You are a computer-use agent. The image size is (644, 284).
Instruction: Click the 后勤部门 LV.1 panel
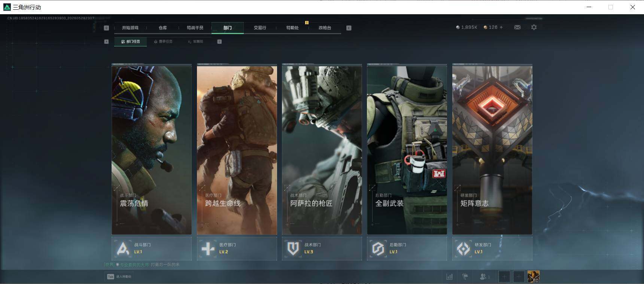point(407,248)
